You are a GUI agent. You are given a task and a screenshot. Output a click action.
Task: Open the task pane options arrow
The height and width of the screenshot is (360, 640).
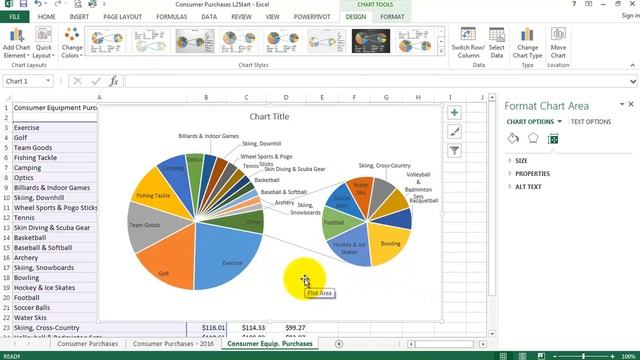point(622,104)
